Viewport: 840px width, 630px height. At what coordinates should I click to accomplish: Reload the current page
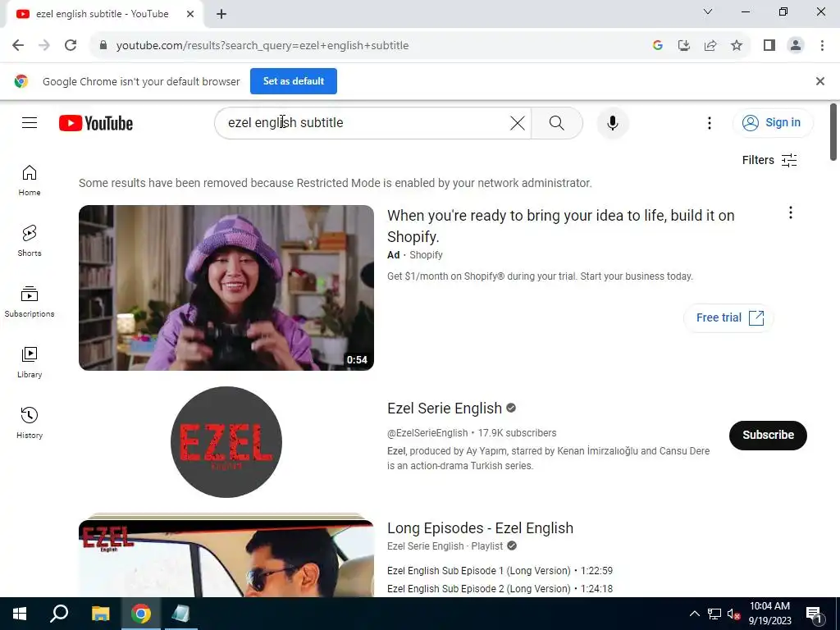click(71, 46)
